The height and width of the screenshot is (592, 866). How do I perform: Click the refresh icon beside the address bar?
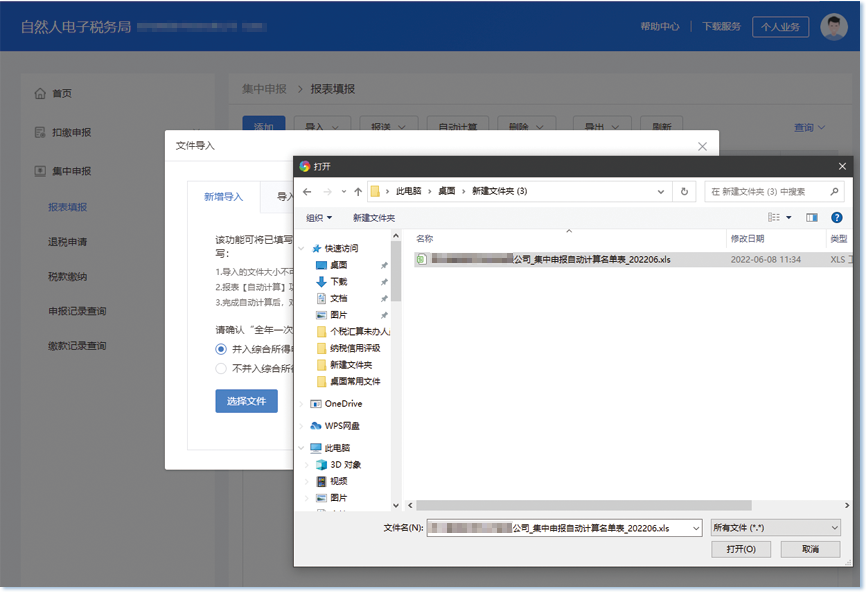pos(682,190)
